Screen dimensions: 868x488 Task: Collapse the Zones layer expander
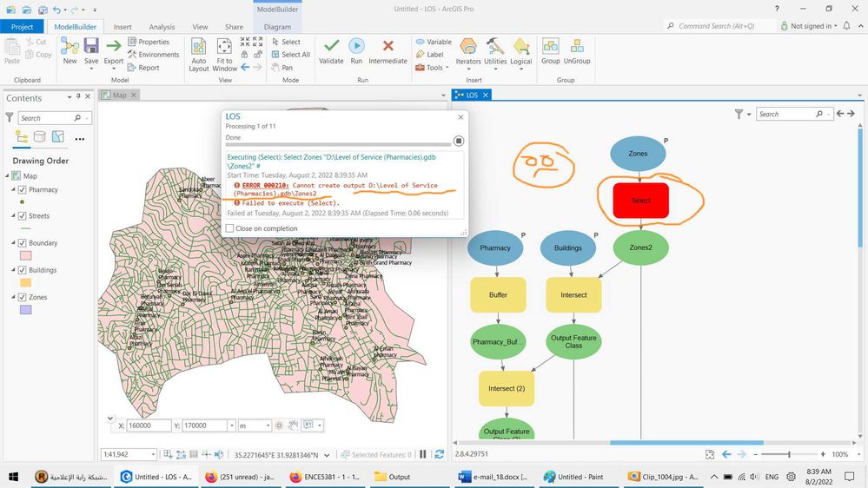13,297
